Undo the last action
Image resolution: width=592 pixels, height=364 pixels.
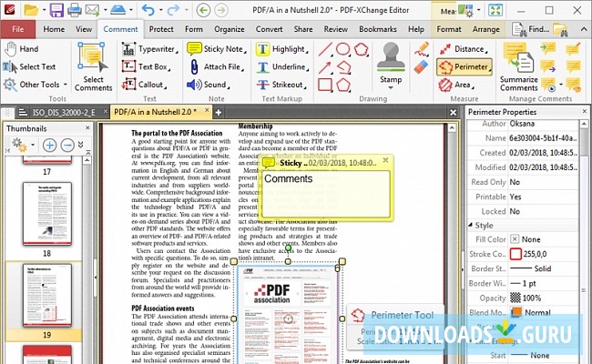pyautogui.click(x=148, y=11)
